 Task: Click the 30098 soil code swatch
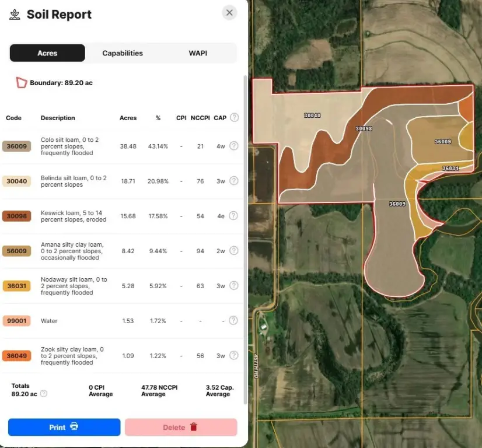(x=17, y=216)
